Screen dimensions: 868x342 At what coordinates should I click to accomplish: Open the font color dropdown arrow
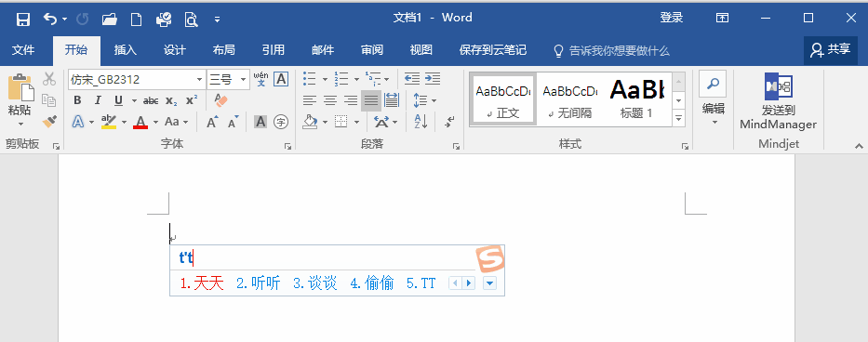pos(155,122)
